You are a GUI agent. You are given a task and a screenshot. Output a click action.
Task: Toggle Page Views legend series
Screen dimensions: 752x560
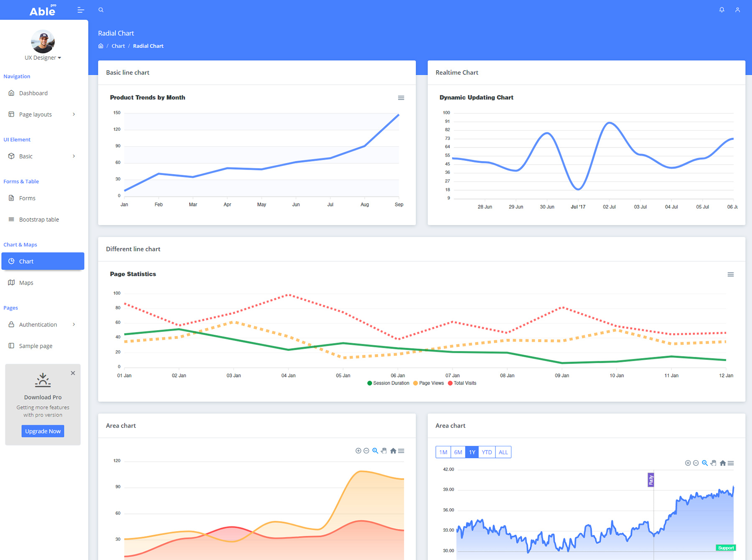coord(428,383)
